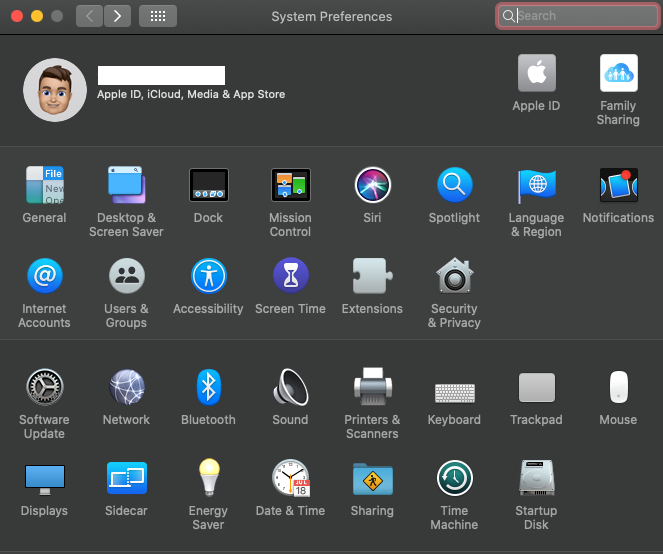Open Security & Privacy pane
Viewport: 663px width, 554px height.
[x=455, y=276]
